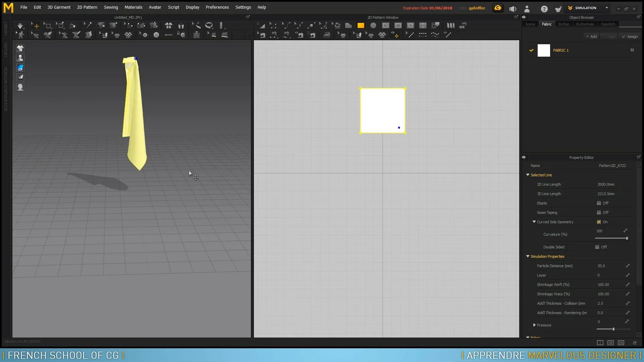
Task: Collapse the Selected Line section
Action: pos(528,175)
